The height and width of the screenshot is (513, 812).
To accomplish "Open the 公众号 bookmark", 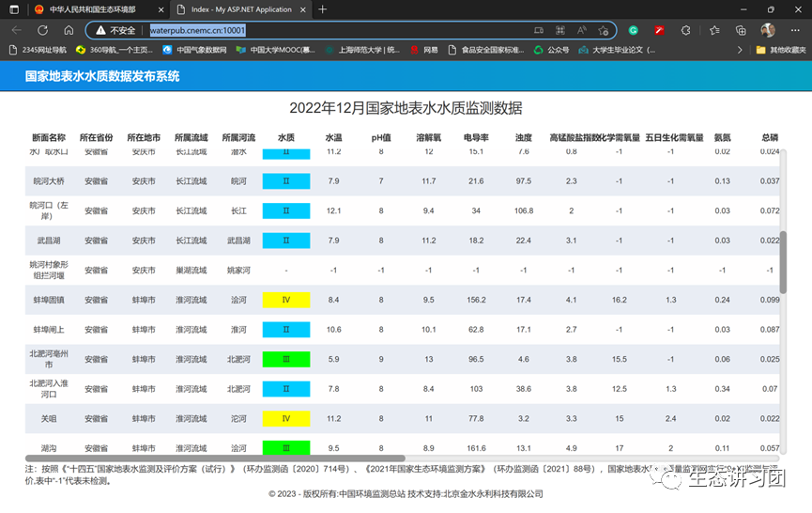I will (x=552, y=50).
